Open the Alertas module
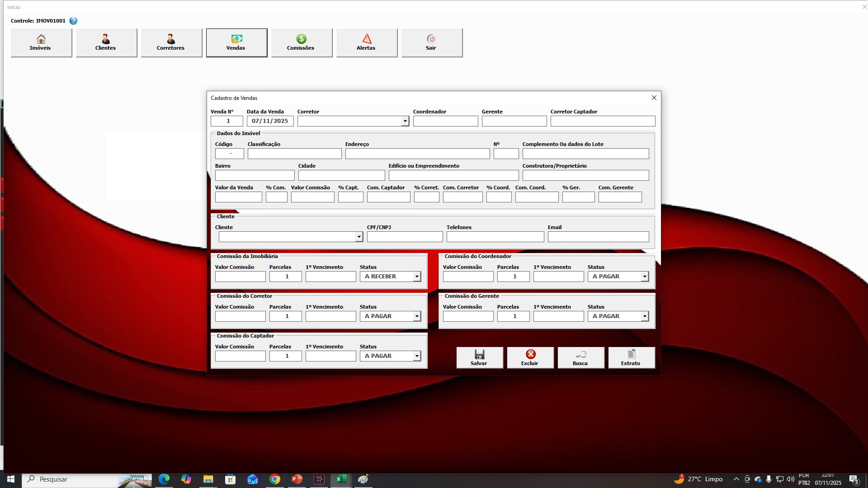The width and height of the screenshot is (868, 488). coord(367,43)
